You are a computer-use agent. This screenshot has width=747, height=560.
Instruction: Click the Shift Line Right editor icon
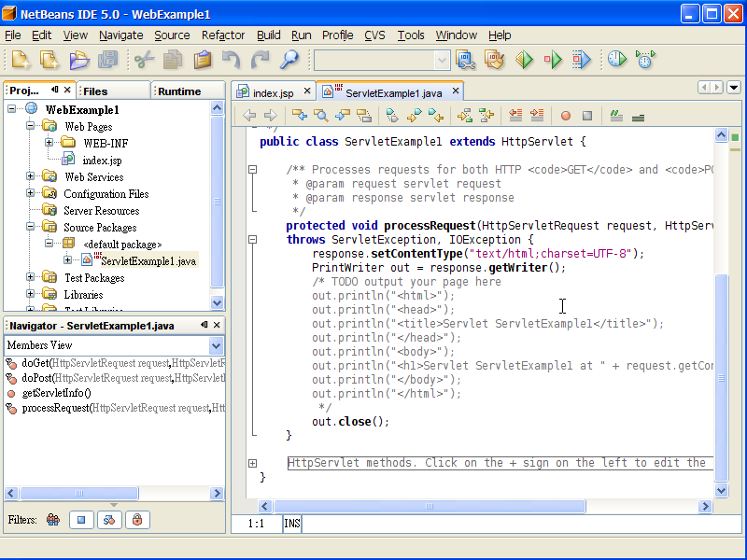[537, 115]
